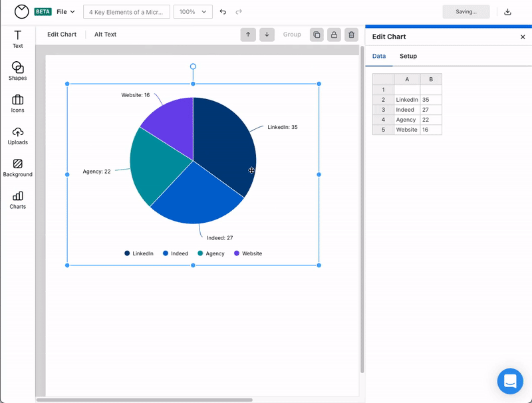Click the Group button
Screen dimensions: 532x403
(x=292, y=34)
